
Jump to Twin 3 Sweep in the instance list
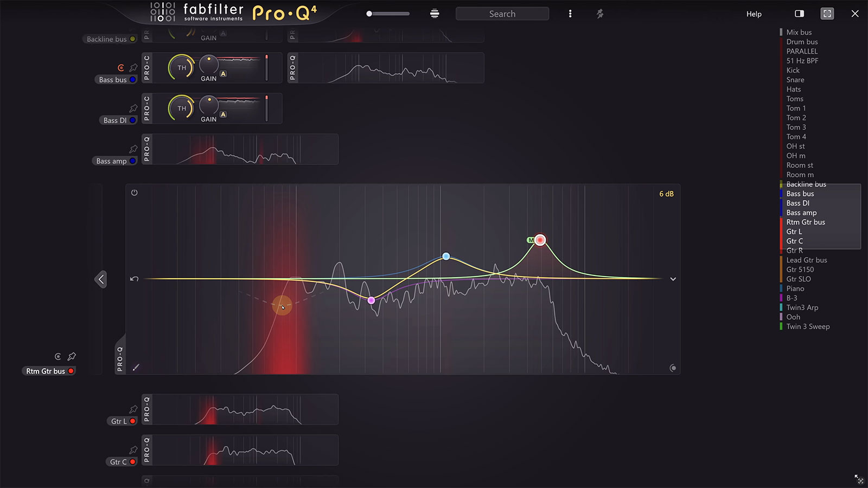point(808,326)
